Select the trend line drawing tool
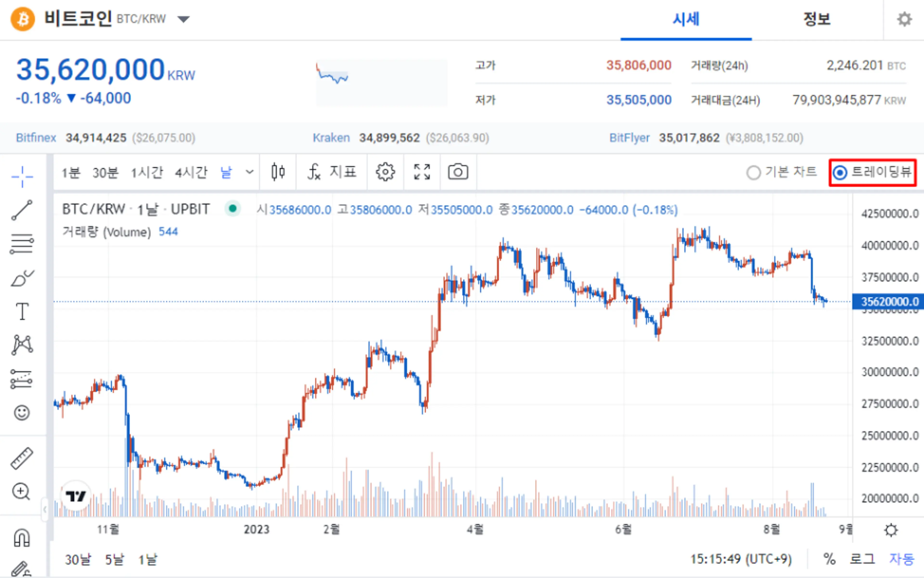The height and width of the screenshot is (578, 924). point(22,210)
